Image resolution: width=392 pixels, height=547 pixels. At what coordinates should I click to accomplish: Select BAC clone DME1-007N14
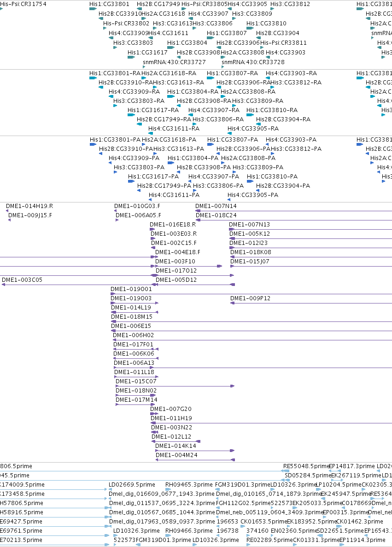click(x=216, y=206)
